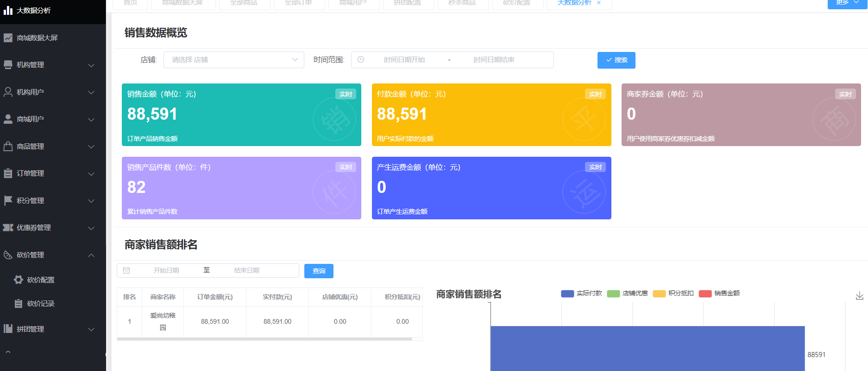Screen dimensions: 868x371
Task: Click the 订单金额(元) column header
Action: pos(215,297)
